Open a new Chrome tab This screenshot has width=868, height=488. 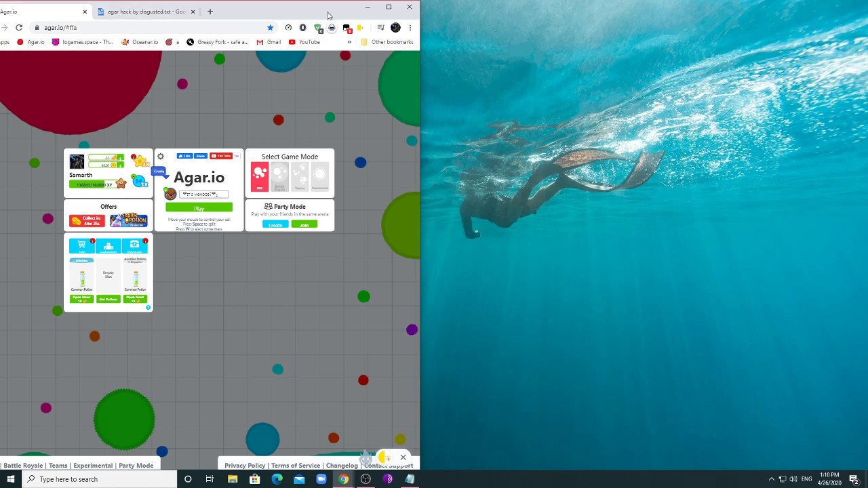[x=210, y=12]
